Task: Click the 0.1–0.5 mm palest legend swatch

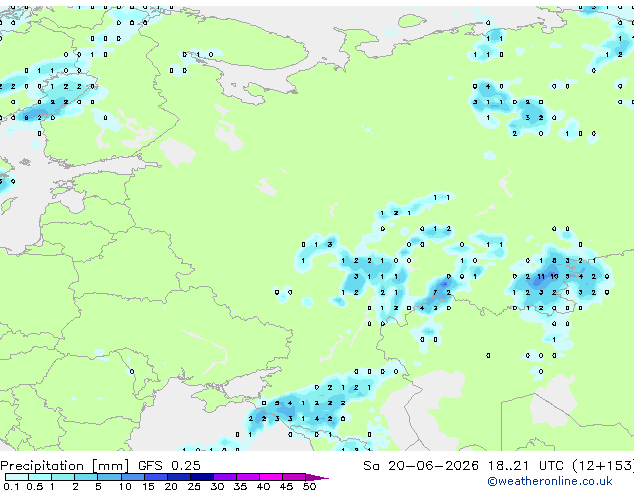Action: click(x=17, y=477)
